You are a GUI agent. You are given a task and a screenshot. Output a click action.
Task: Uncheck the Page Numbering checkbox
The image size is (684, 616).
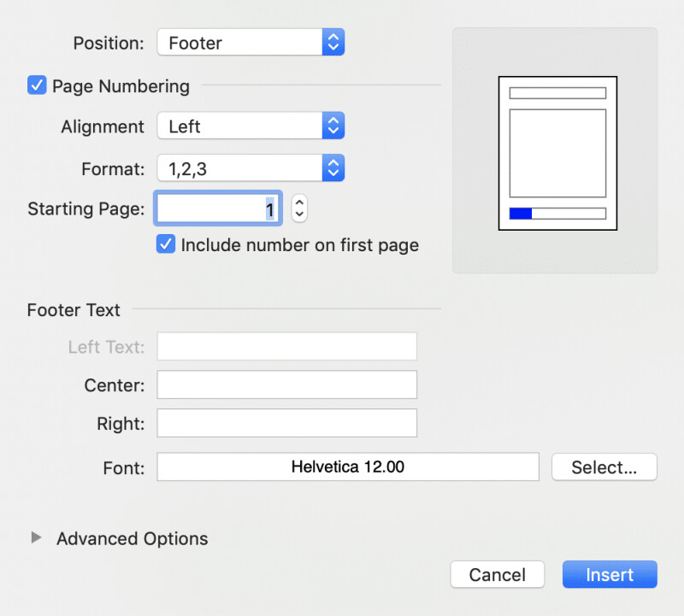click(x=36, y=85)
